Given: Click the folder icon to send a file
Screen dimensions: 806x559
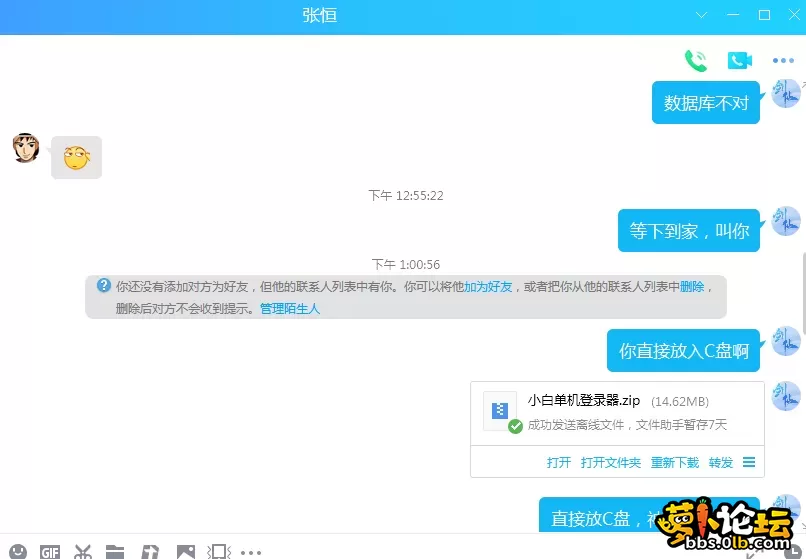Looking at the screenshot, I should (115, 552).
